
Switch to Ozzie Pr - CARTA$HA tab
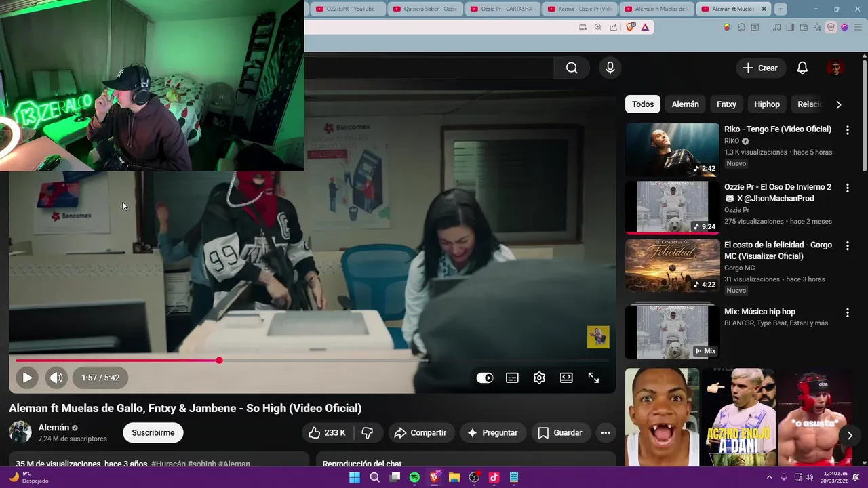(x=503, y=9)
